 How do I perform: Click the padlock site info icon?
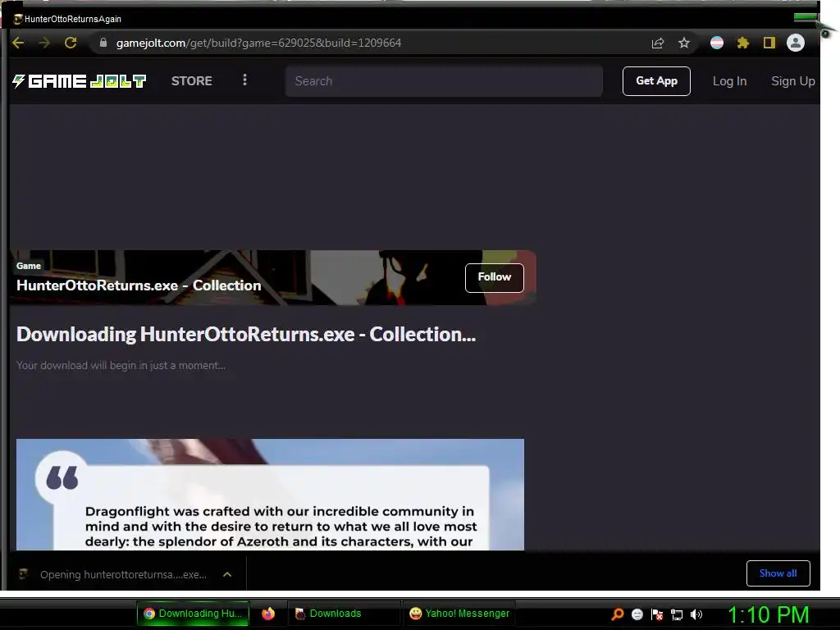(x=103, y=43)
